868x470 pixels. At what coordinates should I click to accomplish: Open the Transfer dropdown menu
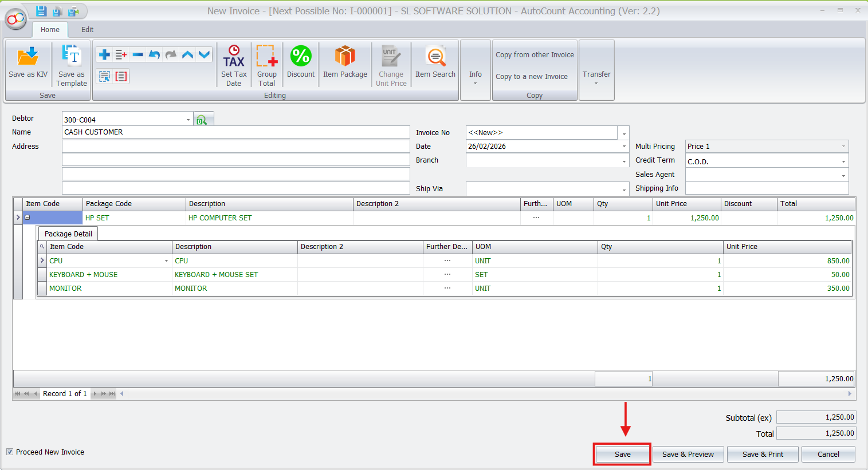click(596, 77)
